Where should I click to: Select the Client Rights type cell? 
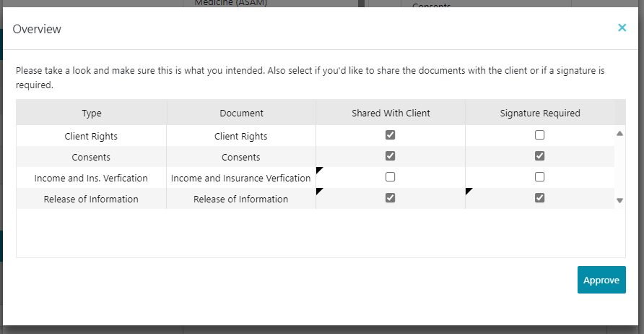coord(90,136)
